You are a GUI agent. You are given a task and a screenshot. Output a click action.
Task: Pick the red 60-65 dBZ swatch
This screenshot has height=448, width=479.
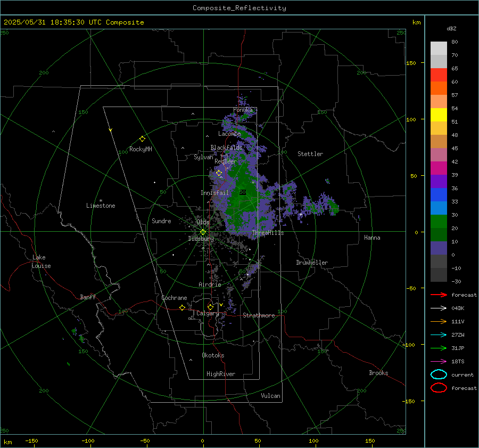(439, 75)
